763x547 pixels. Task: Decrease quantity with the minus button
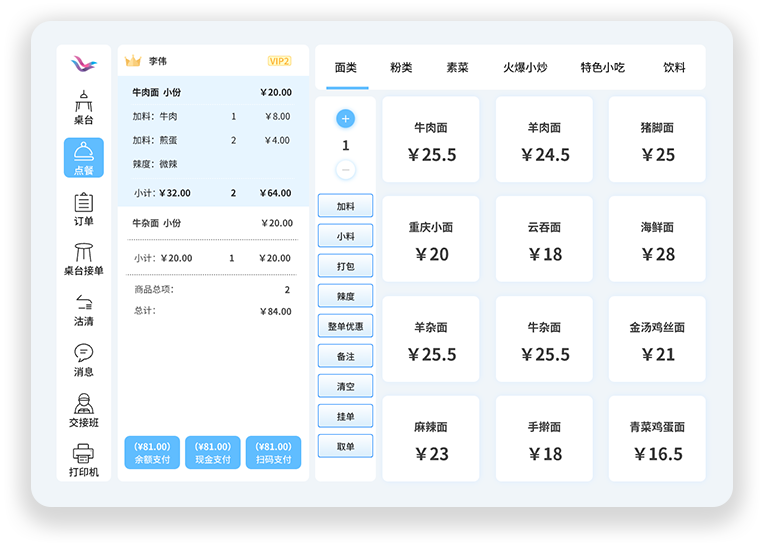pyautogui.click(x=345, y=170)
